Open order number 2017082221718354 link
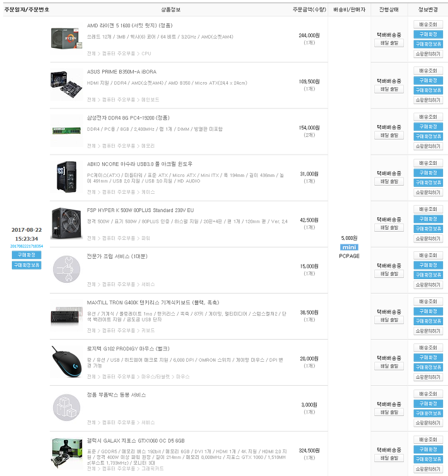 (27, 246)
